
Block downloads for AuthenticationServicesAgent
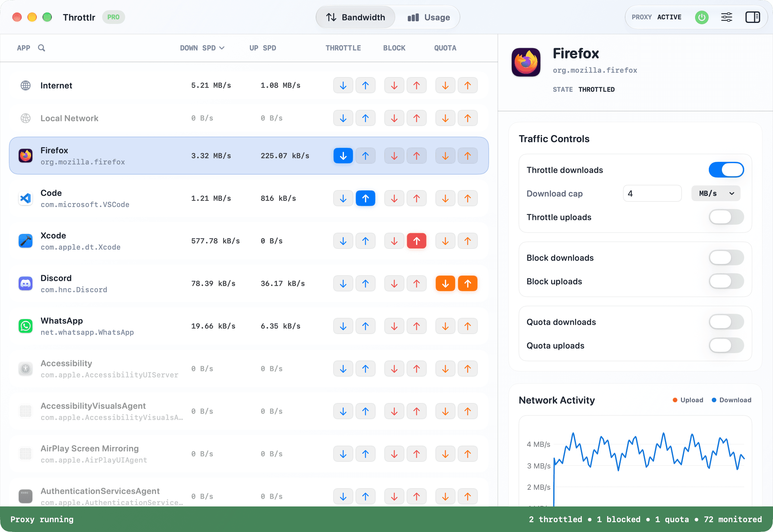tap(394, 497)
